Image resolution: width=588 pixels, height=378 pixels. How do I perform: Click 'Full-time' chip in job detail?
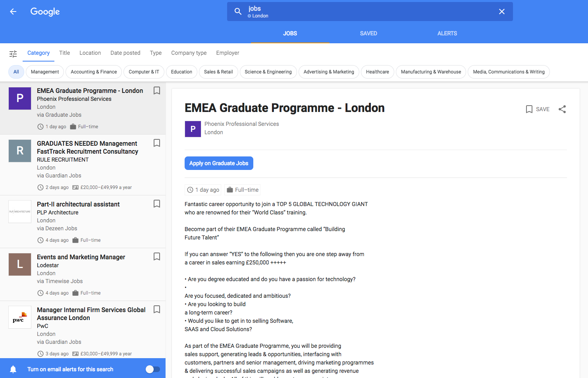pos(242,190)
